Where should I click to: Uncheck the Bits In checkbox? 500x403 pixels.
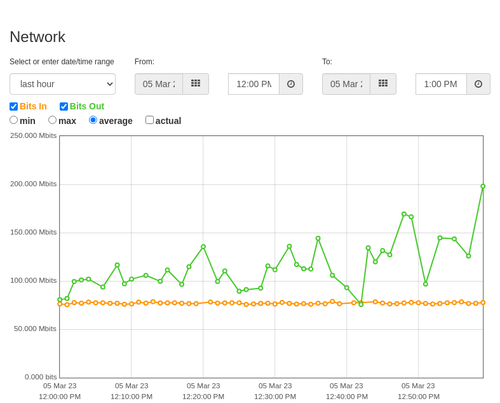click(14, 106)
